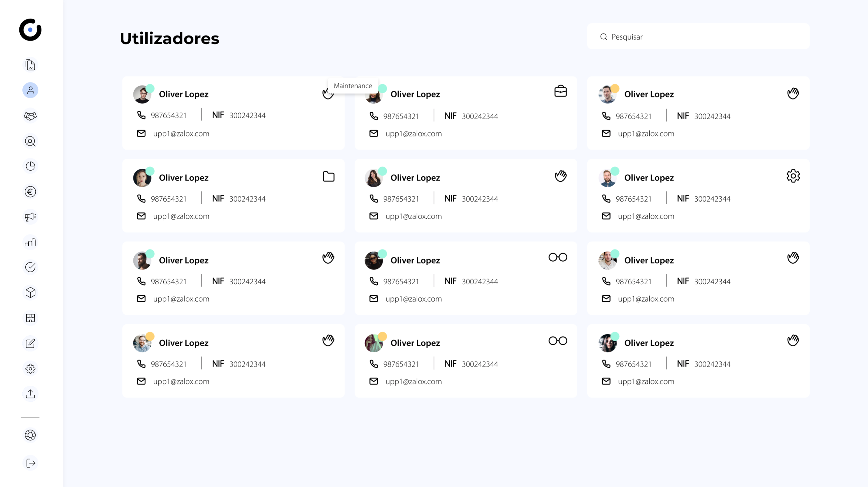Click the pie chart sidebar icon

[30, 166]
